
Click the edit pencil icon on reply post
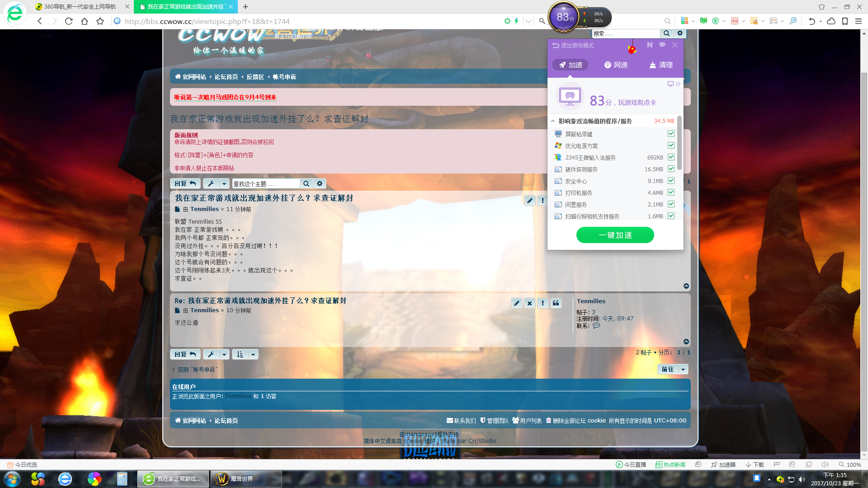tap(517, 303)
